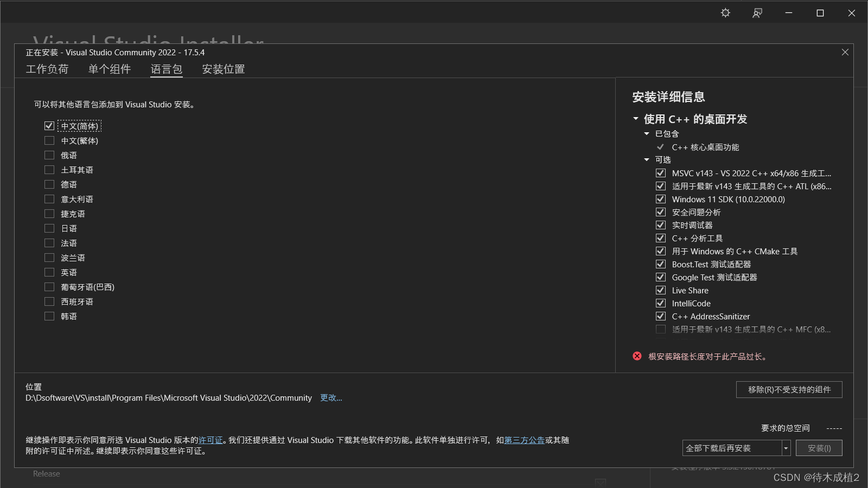Check the 俄语 language checkbox
This screenshot has width=868, height=488.
[49, 155]
